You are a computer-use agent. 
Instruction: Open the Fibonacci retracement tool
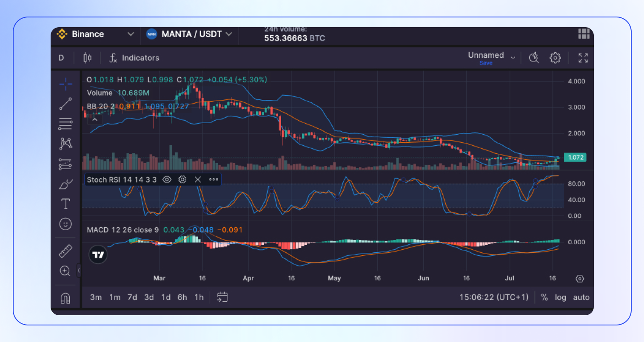[65, 124]
